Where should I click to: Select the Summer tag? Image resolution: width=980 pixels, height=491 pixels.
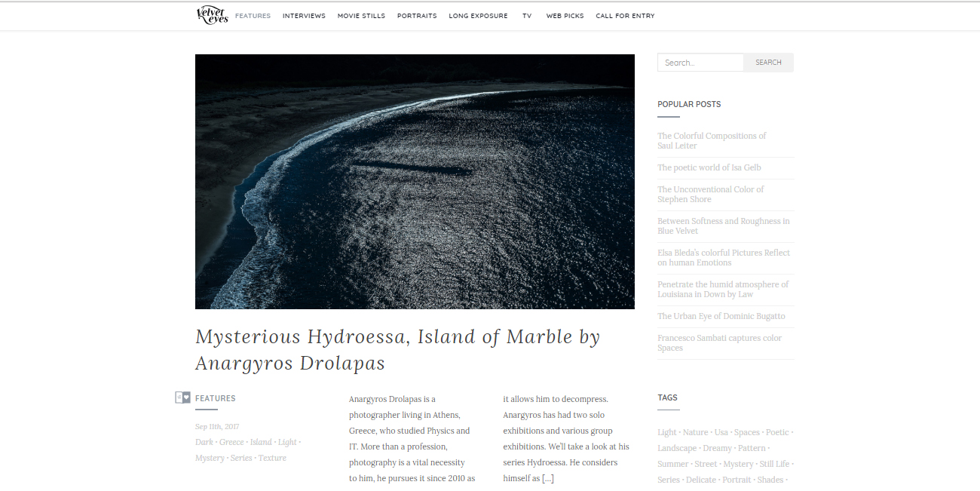[672, 464]
